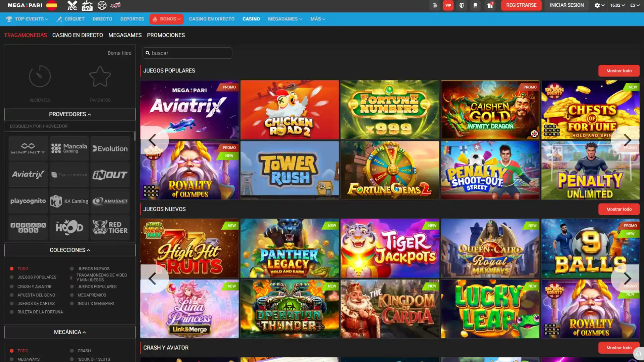Click the ICC cricket icon in header
Image resolution: width=644 pixels, height=362 pixels.
pyautogui.click(x=72, y=5)
